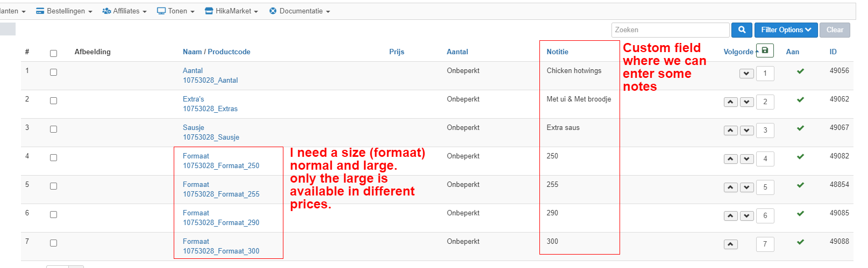This screenshot has width=868, height=268.
Task: Toggle published checkmark for ID 49056
Action: click(x=800, y=71)
